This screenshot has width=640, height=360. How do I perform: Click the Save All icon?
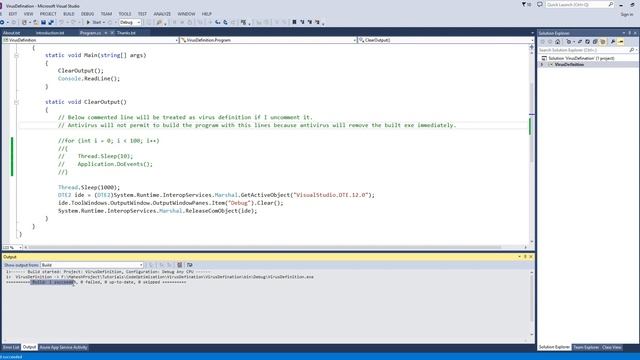tap(51, 22)
